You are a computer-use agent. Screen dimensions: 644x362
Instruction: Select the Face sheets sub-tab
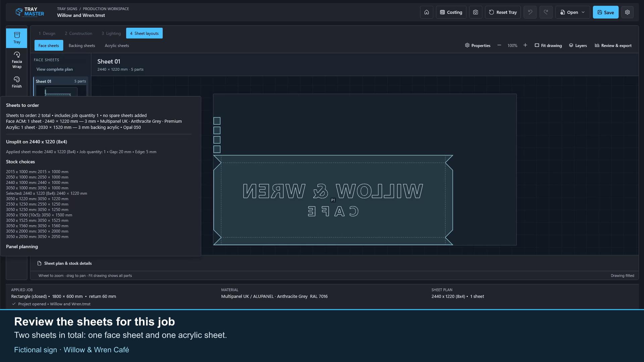[x=49, y=46]
